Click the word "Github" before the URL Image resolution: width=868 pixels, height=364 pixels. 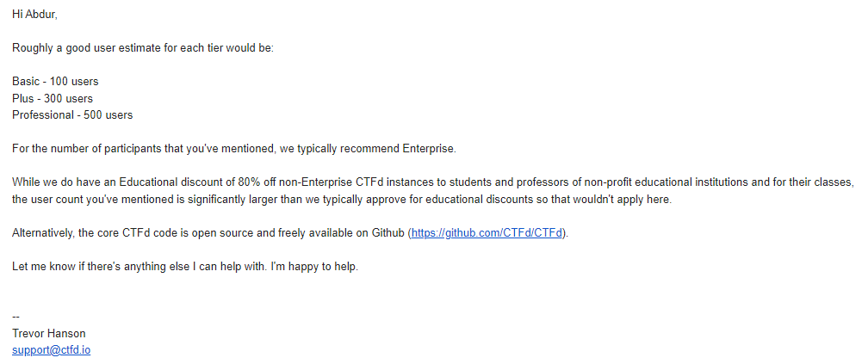[x=388, y=233]
